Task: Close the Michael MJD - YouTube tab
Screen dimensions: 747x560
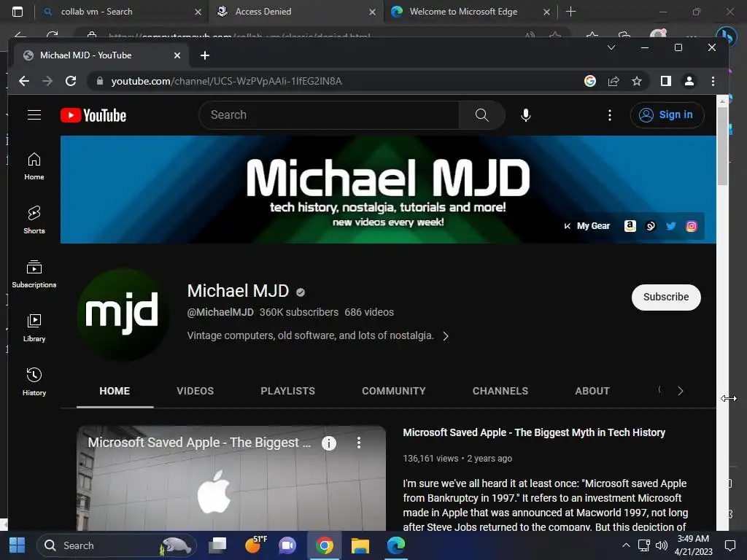Action: pyautogui.click(x=177, y=55)
